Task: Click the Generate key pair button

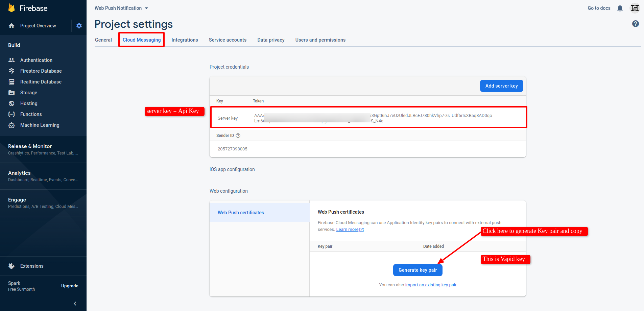Action: click(418, 270)
